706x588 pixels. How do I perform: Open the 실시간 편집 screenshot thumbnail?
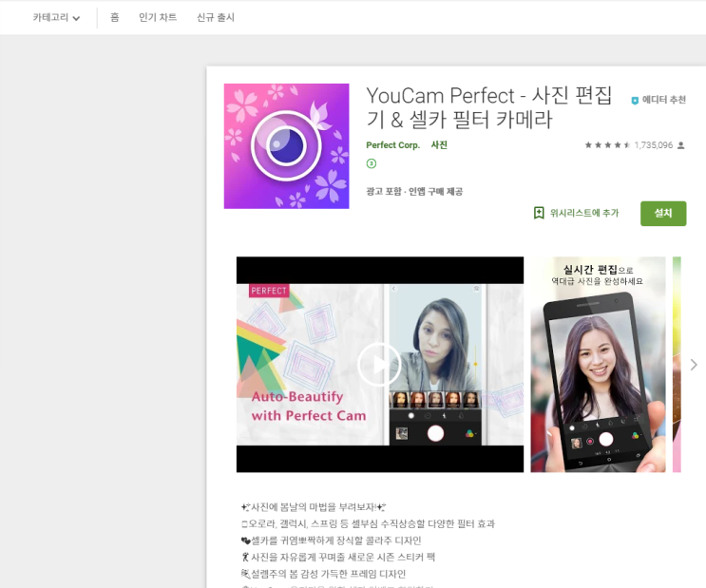coord(598,364)
